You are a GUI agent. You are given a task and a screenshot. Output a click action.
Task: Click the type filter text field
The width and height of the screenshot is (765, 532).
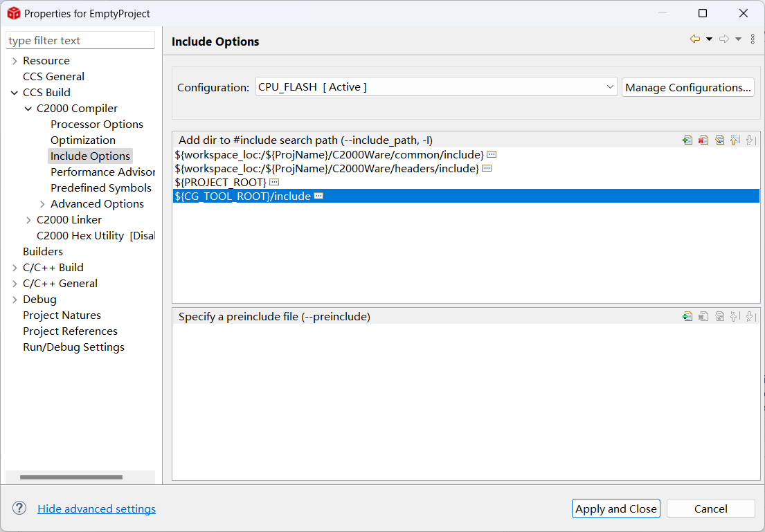click(x=80, y=41)
